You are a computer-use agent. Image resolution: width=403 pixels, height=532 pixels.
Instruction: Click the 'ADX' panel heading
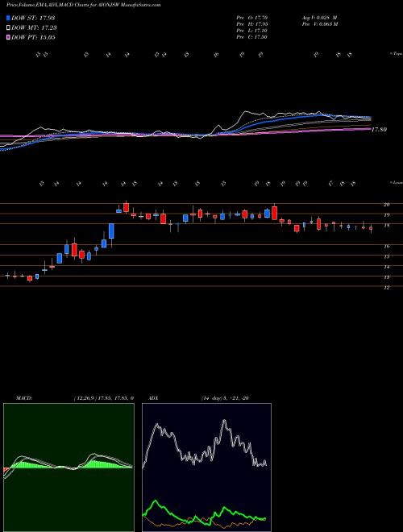(154, 398)
